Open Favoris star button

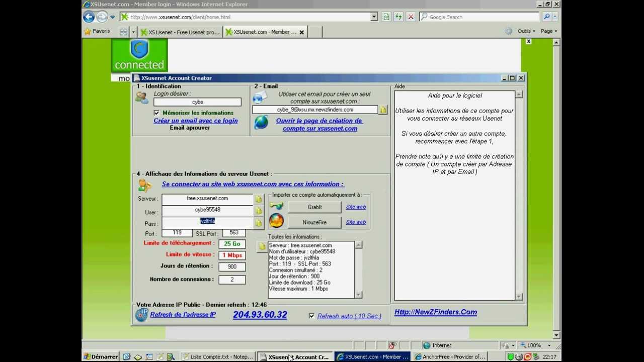click(97, 31)
